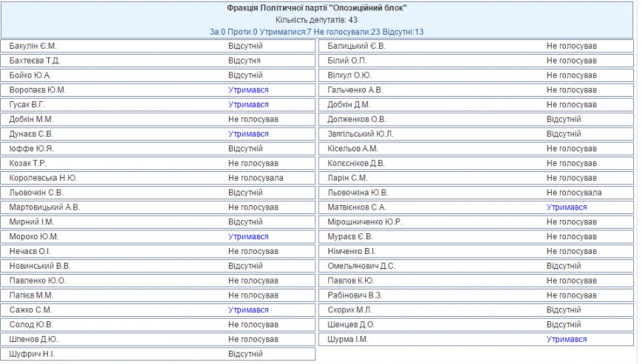Select the name Вілкул О.Ю.
The height and width of the screenshot is (364, 642).
point(349,75)
